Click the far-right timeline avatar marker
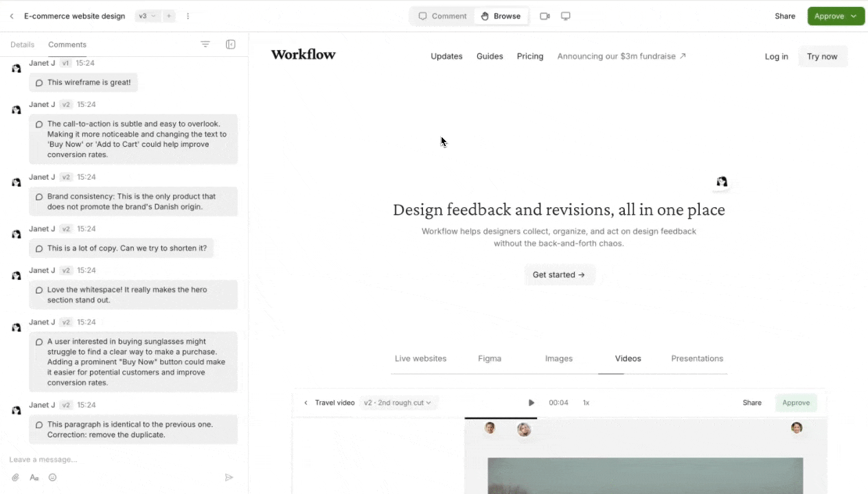 [797, 427]
